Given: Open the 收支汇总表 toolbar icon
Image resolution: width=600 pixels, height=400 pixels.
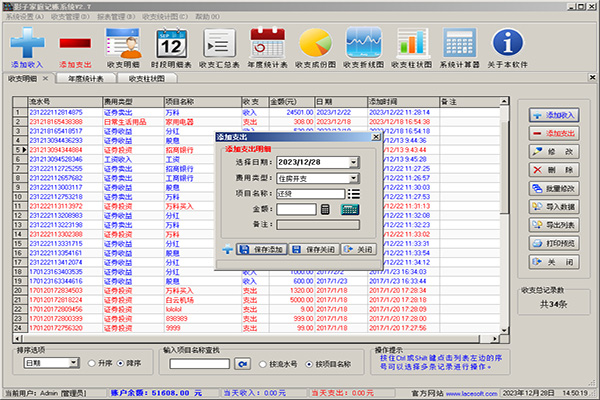Looking at the screenshot, I should [x=219, y=43].
